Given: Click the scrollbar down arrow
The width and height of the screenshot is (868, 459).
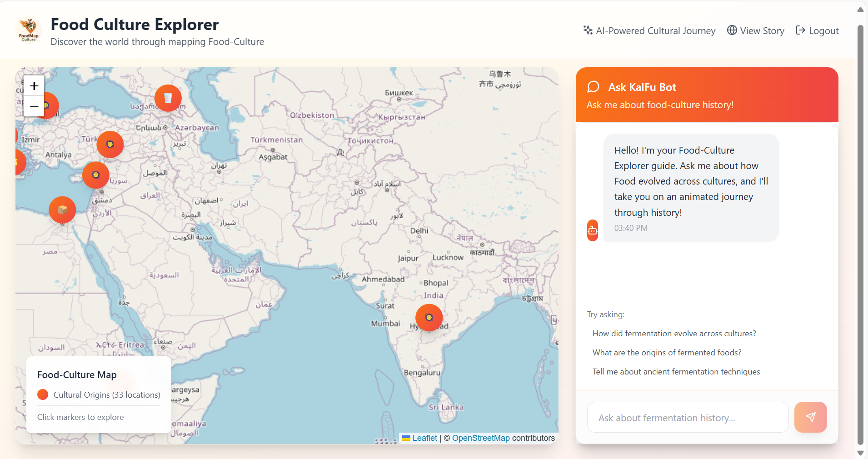Looking at the screenshot, I should [x=860, y=453].
